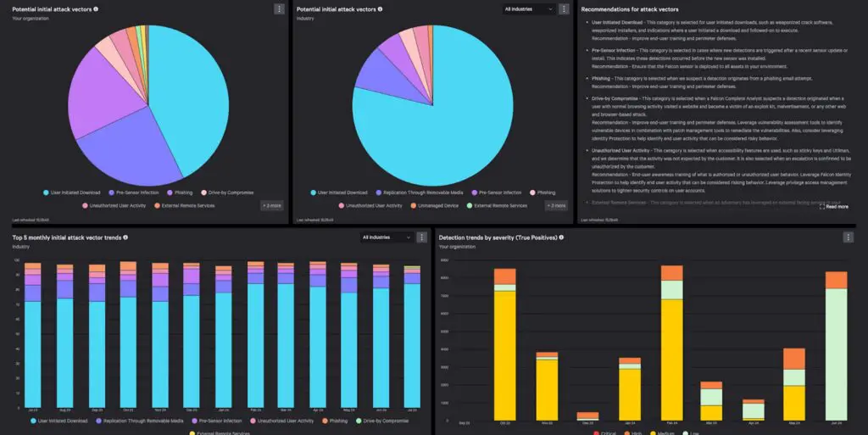Open options menu for Detection trends by severity
This screenshot has width=868, height=435.
coord(848,237)
